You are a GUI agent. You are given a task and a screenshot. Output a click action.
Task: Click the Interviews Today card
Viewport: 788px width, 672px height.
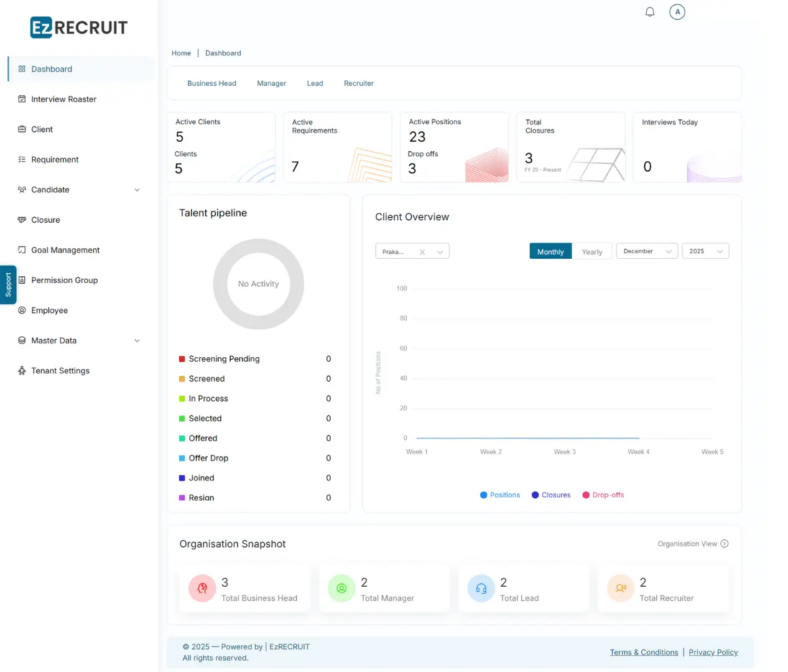coord(687,147)
